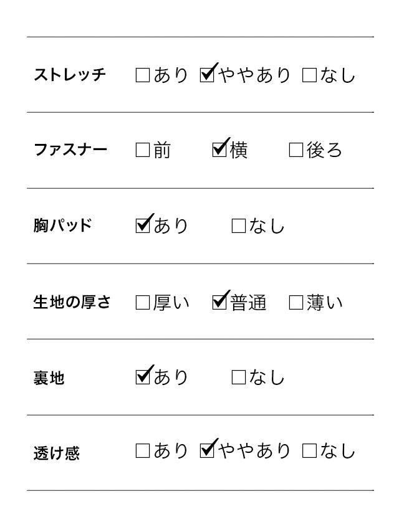Uncheck ストレッチ ややあり checkbox
399x532 pixels.
207,75
